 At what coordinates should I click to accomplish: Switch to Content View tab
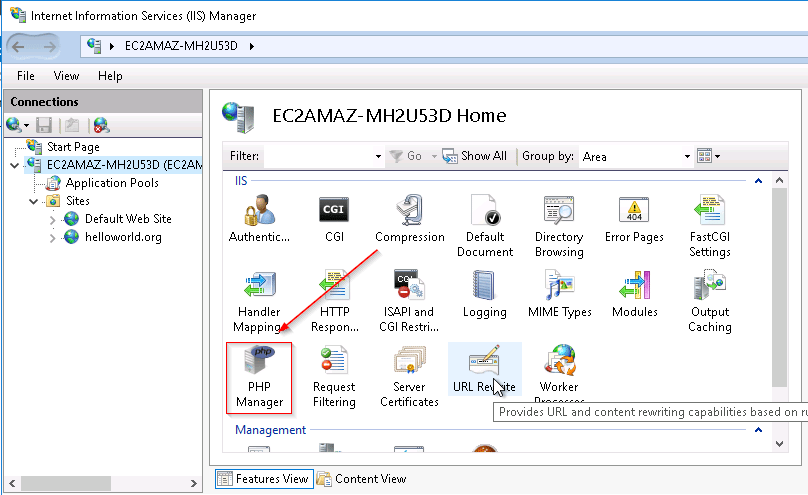pos(362,479)
